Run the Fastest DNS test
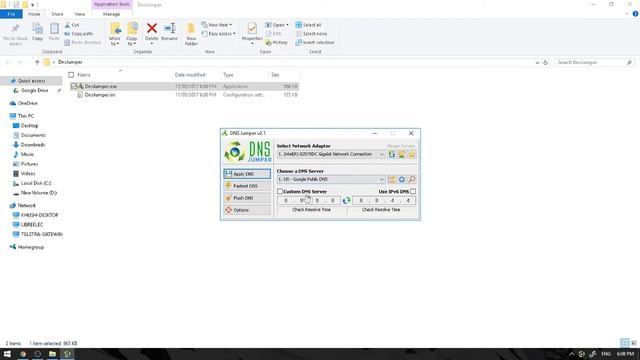This screenshot has height=360, width=640. click(247, 186)
